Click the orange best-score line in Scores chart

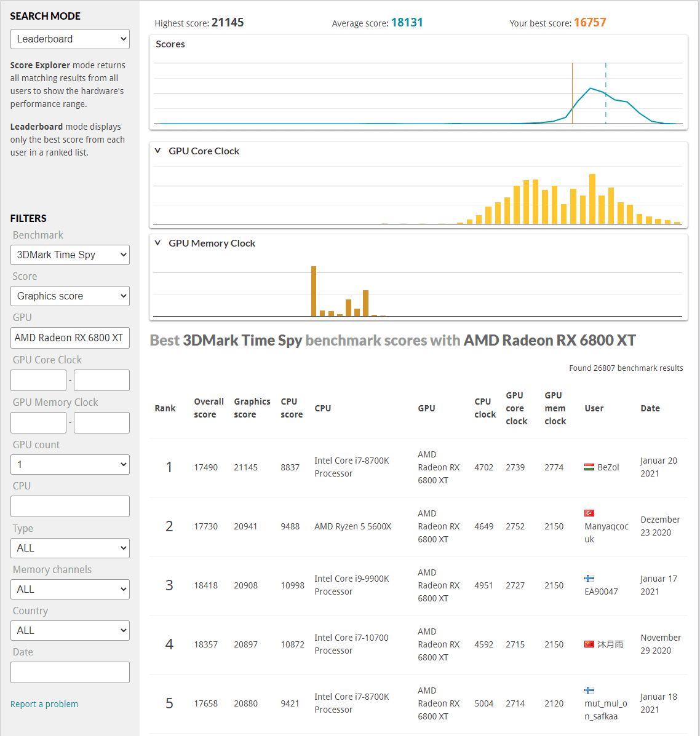click(572, 93)
